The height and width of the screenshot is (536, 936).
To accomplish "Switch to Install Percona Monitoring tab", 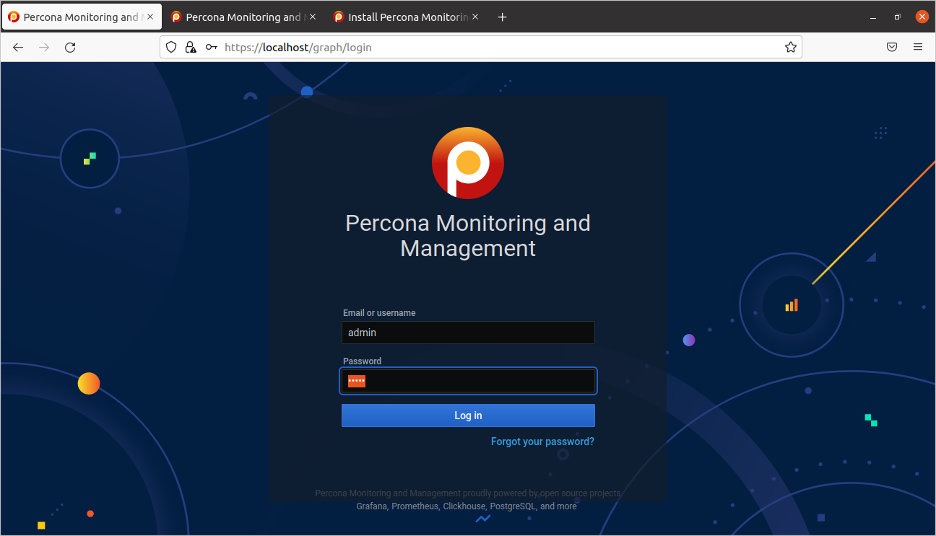I will 406,17.
